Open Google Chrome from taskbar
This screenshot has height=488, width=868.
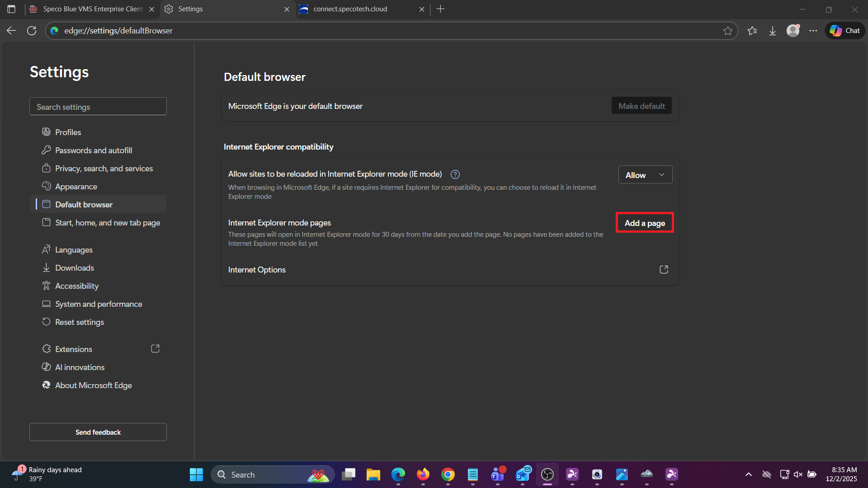click(448, 475)
